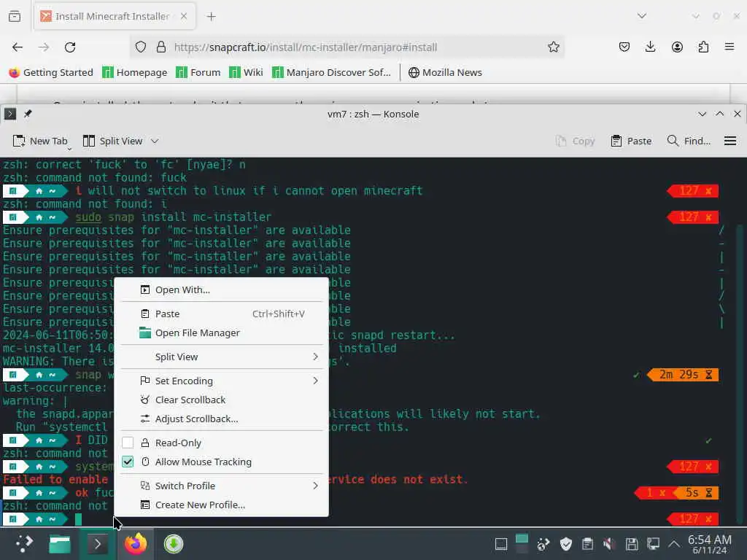Expand the Switch Profile submenu
Screen dimensions: 747x560
[222, 486]
